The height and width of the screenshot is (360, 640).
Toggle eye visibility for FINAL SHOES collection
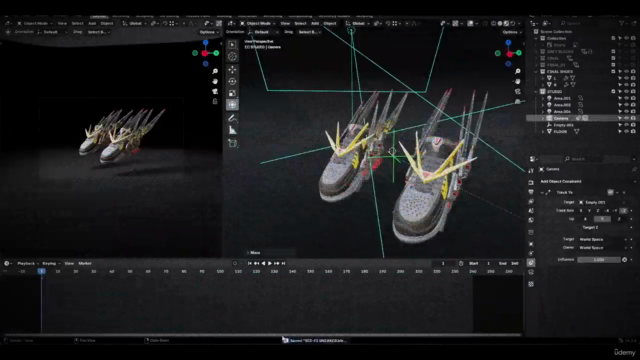(x=627, y=71)
